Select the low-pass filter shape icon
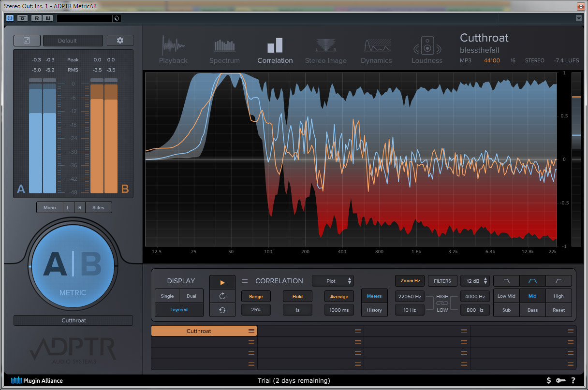Screen dimensions: 588x390 point(506,281)
